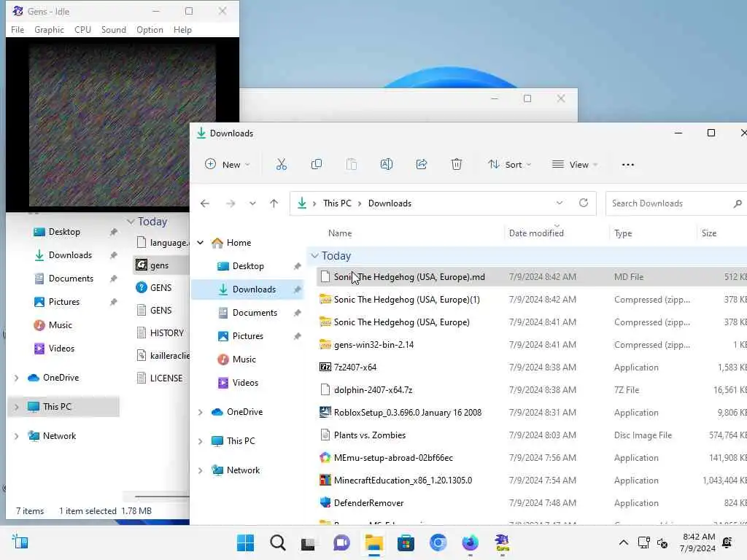Click the Copy icon in Downloads toolbar
Screen dimensions: 747x560
(x=317, y=165)
